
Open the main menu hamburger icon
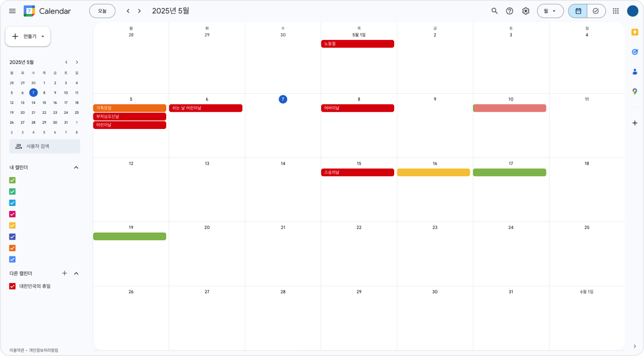pos(12,11)
